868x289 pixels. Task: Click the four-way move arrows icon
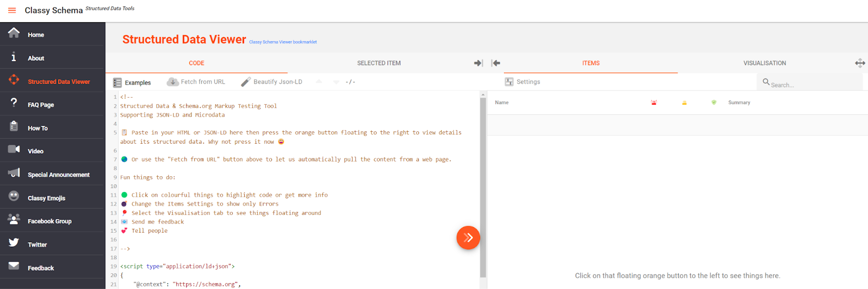click(860, 63)
